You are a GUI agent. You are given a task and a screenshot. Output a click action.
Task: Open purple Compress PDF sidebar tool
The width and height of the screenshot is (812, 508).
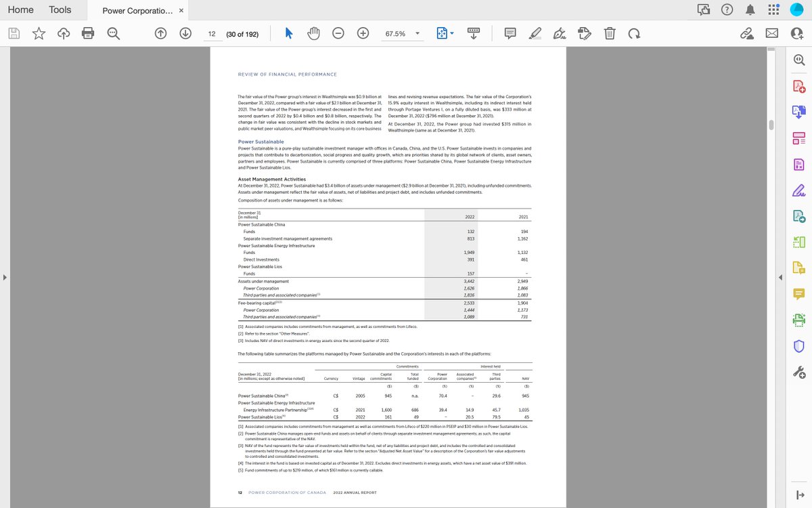(798, 164)
